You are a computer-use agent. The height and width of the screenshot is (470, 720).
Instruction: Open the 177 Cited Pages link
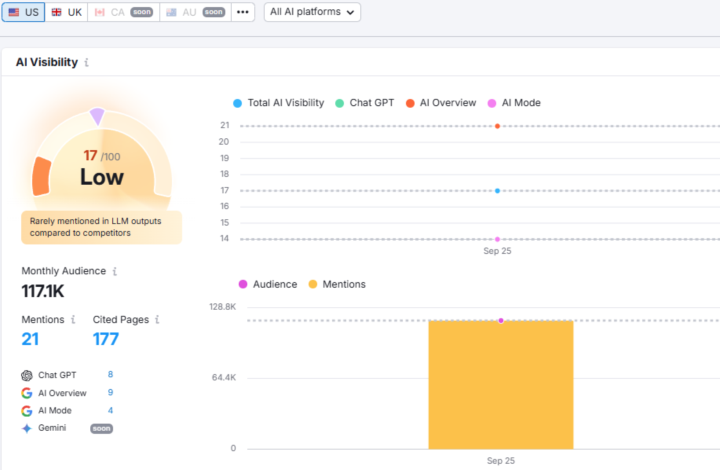pyautogui.click(x=106, y=339)
